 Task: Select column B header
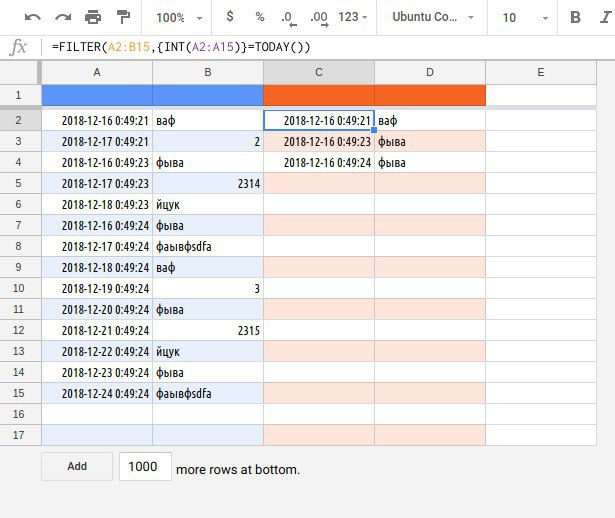[208, 73]
